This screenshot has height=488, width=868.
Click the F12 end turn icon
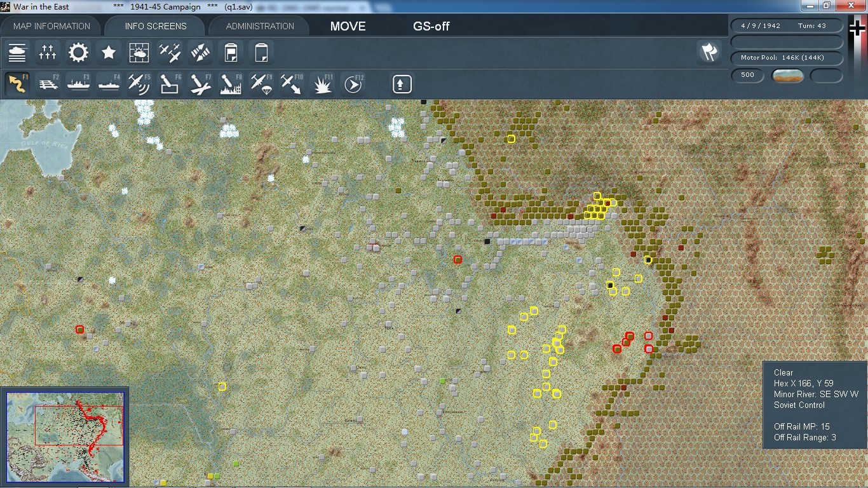[353, 84]
